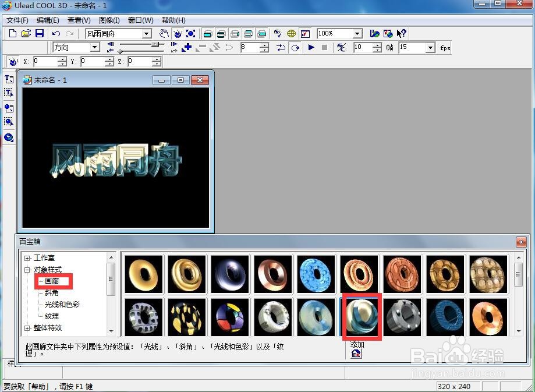
Task: Create a new document with the New icon
Action: pos(13,33)
